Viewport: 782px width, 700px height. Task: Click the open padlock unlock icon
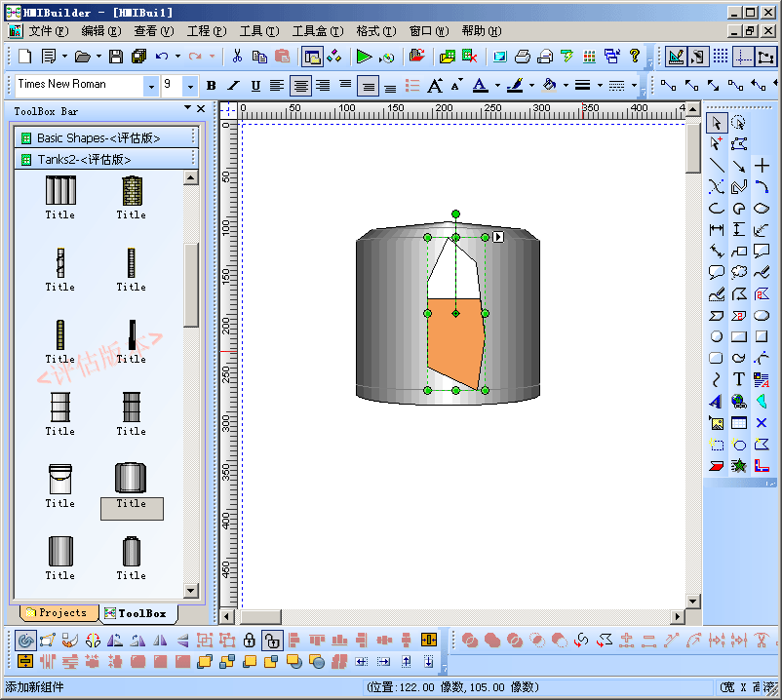pos(273,641)
